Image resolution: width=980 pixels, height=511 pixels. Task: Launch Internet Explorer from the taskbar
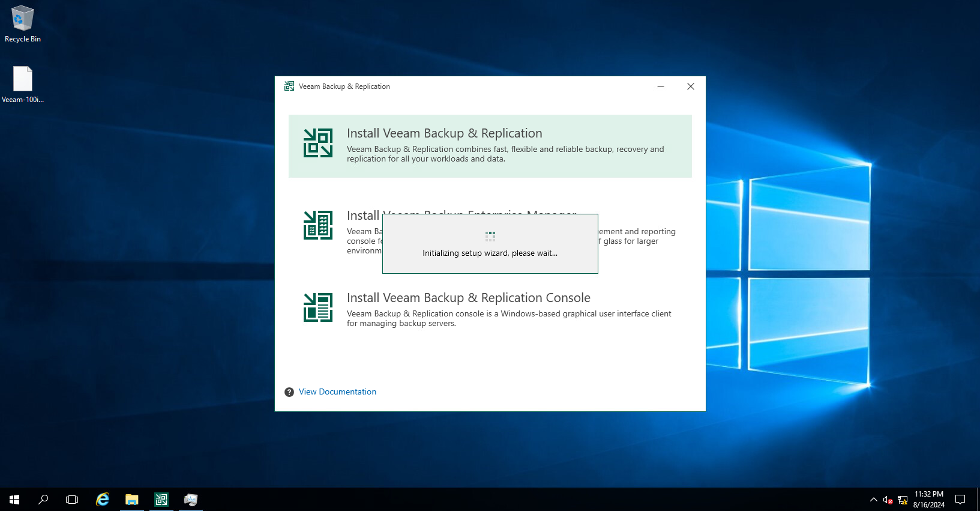pos(103,500)
